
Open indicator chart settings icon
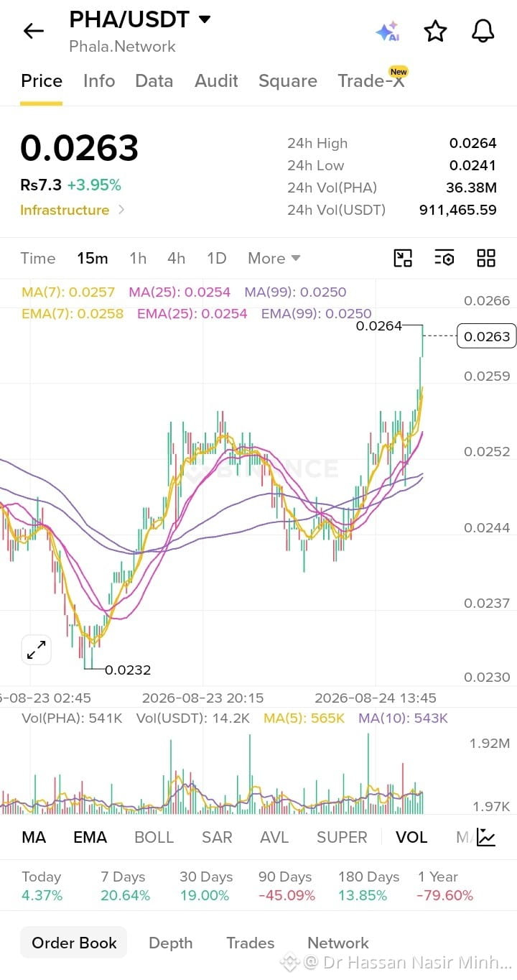tap(486, 837)
